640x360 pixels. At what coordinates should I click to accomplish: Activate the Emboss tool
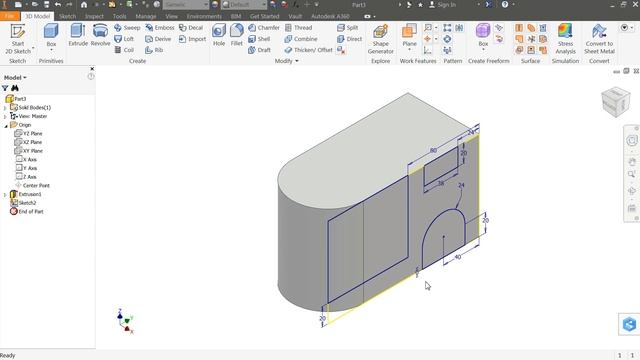click(160, 28)
